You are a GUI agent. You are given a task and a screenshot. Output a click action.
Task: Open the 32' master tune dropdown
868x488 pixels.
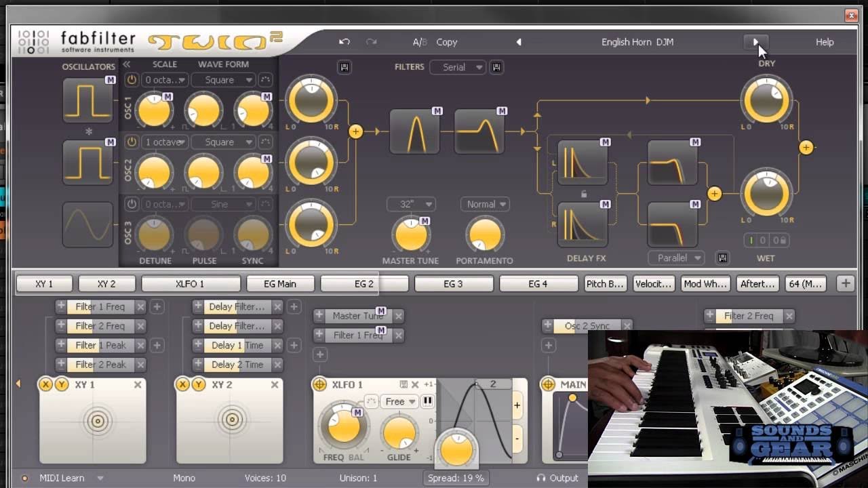point(410,204)
